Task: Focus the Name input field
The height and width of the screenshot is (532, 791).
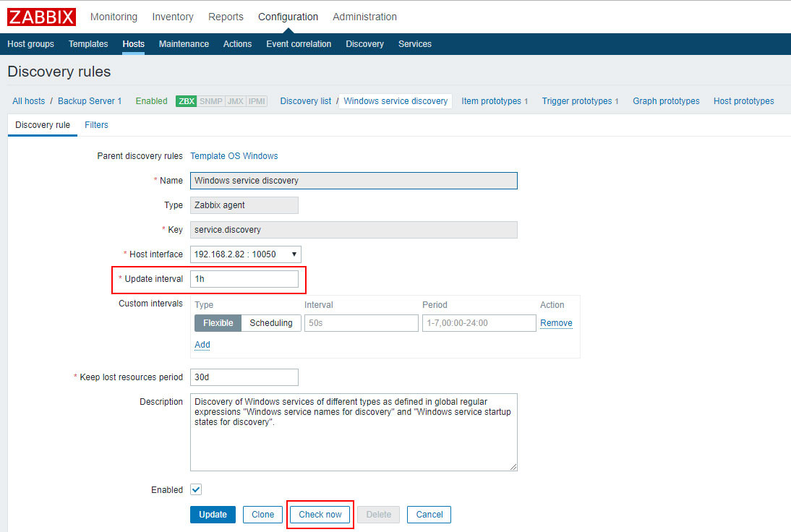Action: [x=354, y=181]
